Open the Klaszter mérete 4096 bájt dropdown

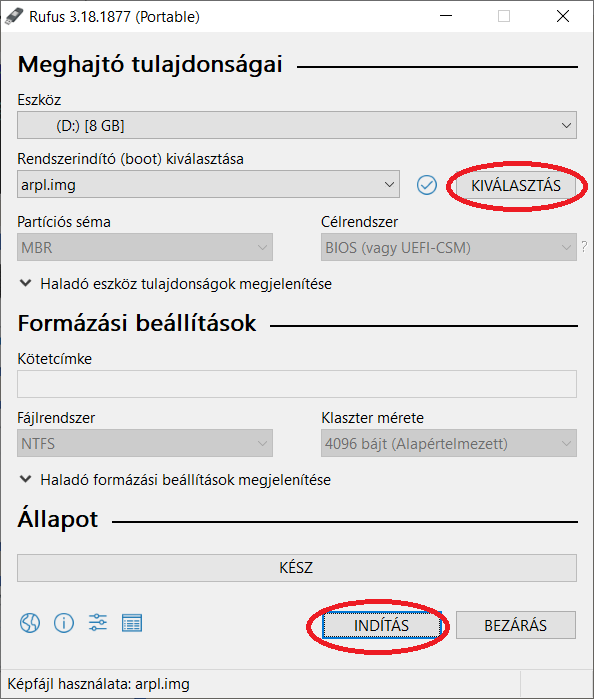[449, 443]
